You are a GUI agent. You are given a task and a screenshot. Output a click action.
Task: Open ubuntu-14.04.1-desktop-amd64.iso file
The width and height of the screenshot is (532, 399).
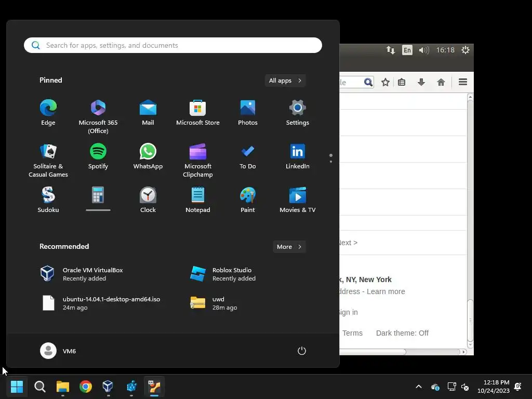pyautogui.click(x=100, y=303)
